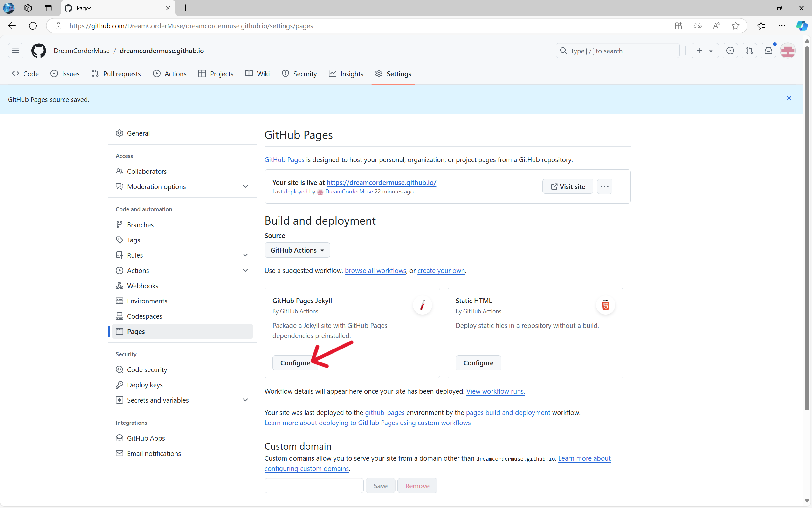Switch to the Code tab
This screenshot has width=812, height=508.
point(25,74)
